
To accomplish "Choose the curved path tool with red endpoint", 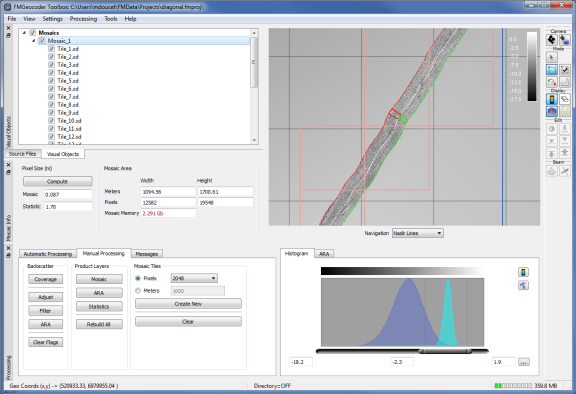I will click(551, 82).
